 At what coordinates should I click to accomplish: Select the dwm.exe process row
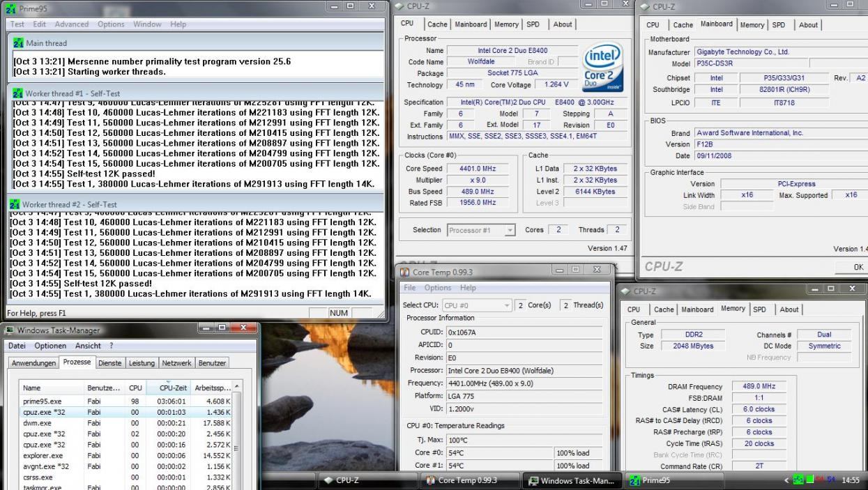pyautogui.click(x=126, y=423)
